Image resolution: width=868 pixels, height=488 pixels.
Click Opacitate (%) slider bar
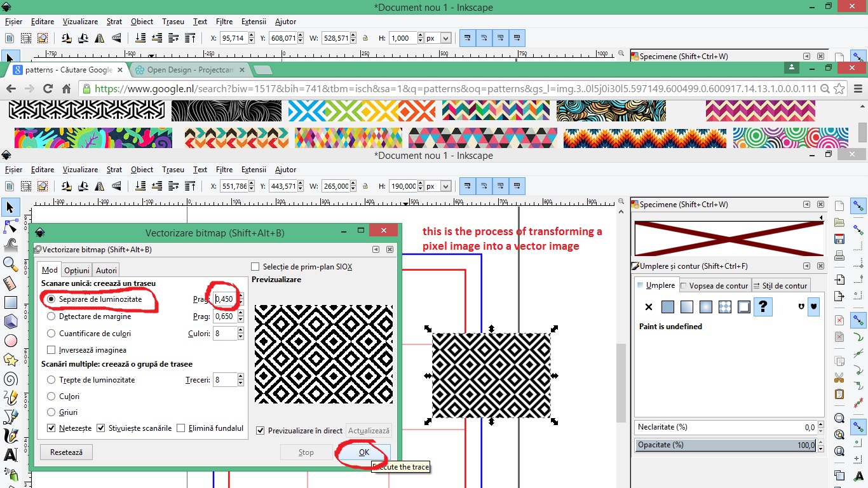[x=725, y=445]
